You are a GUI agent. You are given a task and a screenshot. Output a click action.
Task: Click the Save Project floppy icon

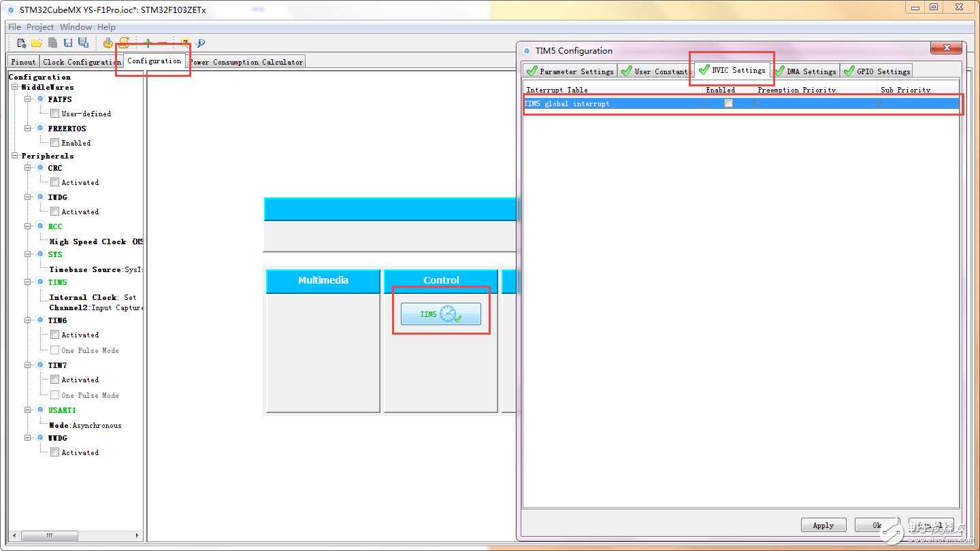(x=68, y=43)
